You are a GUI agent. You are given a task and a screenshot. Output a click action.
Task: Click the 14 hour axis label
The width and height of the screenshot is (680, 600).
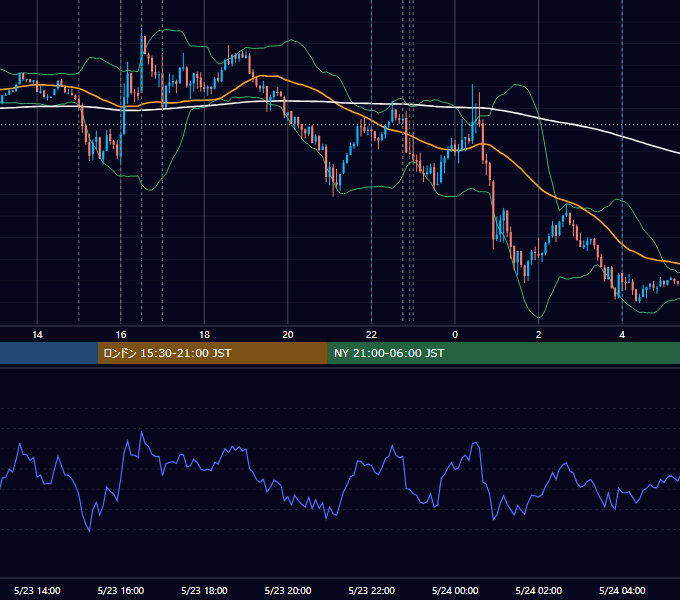(37, 335)
